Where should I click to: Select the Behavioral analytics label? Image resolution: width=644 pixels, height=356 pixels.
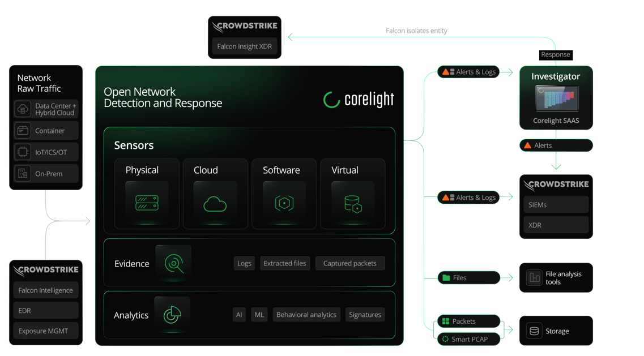coord(306,314)
